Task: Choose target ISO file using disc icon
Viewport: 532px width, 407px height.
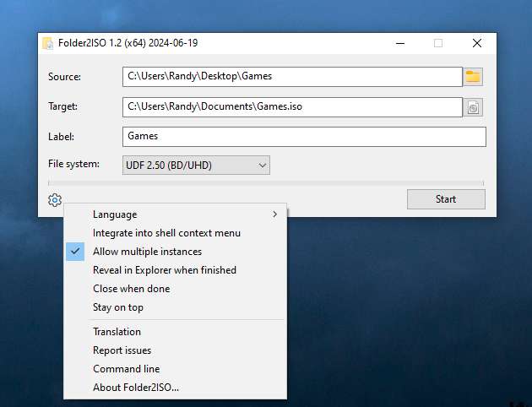Action: 473,107
